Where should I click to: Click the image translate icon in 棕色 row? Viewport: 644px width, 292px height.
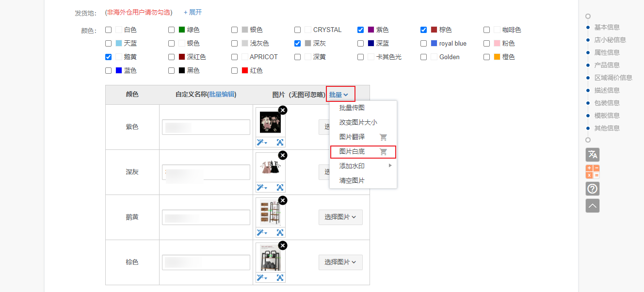point(280,277)
